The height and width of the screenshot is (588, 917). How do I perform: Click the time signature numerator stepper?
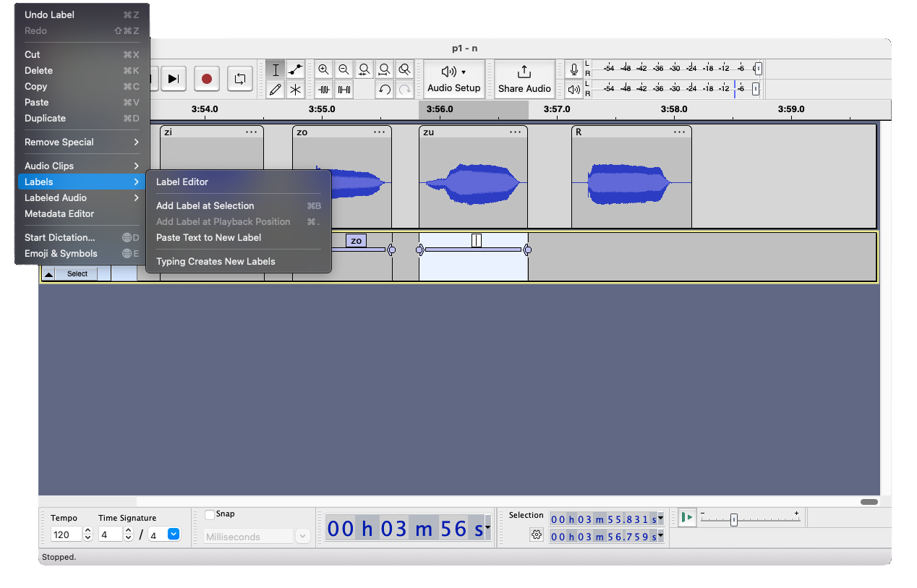pyautogui.click(x=129, y=534)
